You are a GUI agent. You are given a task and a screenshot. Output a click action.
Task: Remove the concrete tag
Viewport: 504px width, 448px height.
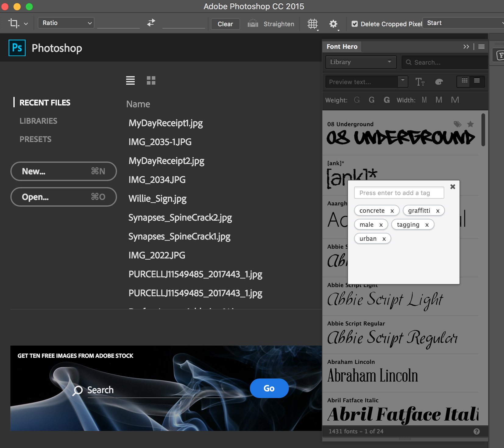(x=392, y=211)
